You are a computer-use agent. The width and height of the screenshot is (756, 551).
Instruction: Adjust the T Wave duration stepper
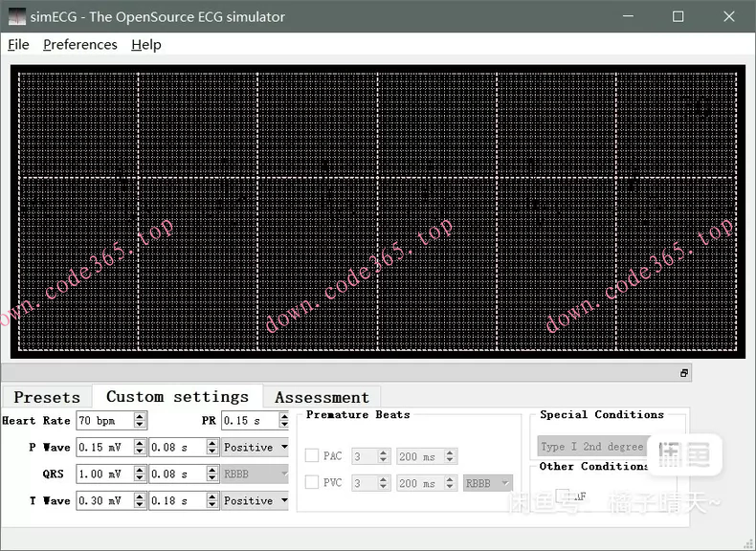tap(211, 500)
